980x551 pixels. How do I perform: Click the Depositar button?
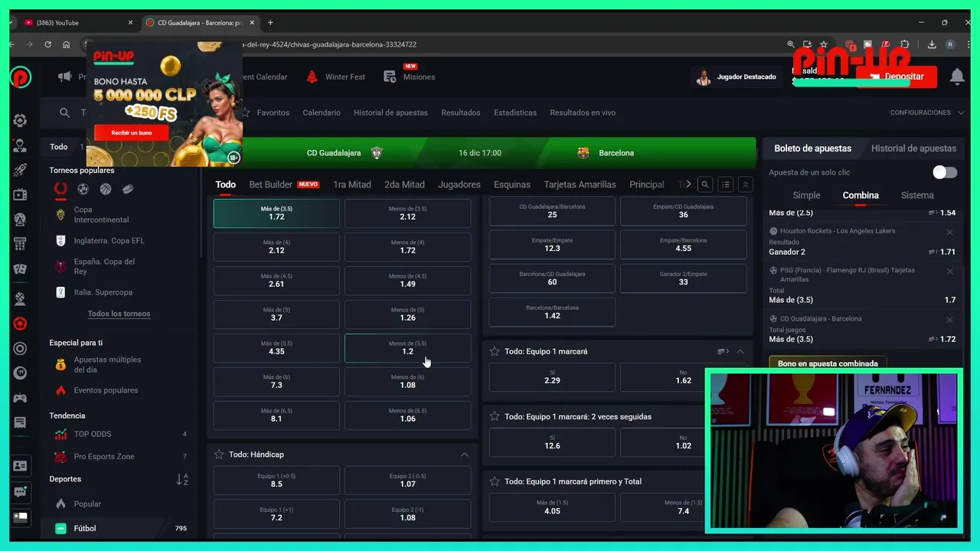tap(896, 77)
